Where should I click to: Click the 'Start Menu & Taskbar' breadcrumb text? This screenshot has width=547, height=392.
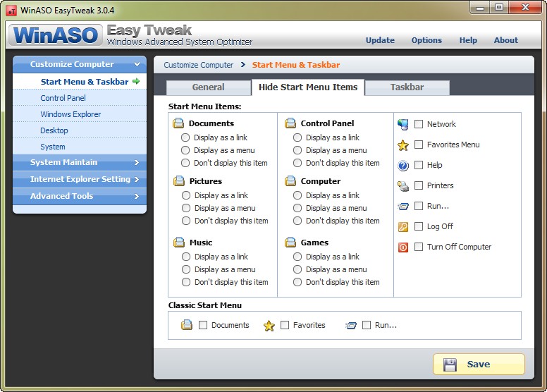coord(296,65)
